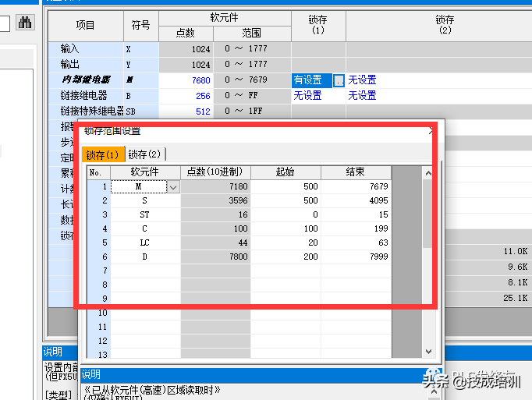The height and width of the screenshot is (400, 532).
Task: Expand the device dropdown in row 1
Action: tap(173, 187)
